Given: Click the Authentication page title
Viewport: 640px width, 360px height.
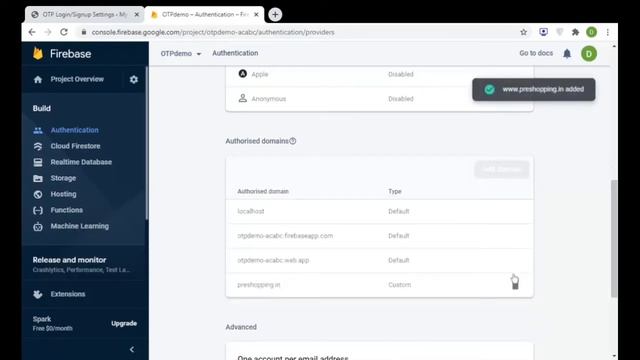Looking at the screenshot, I should click(235, 53).
